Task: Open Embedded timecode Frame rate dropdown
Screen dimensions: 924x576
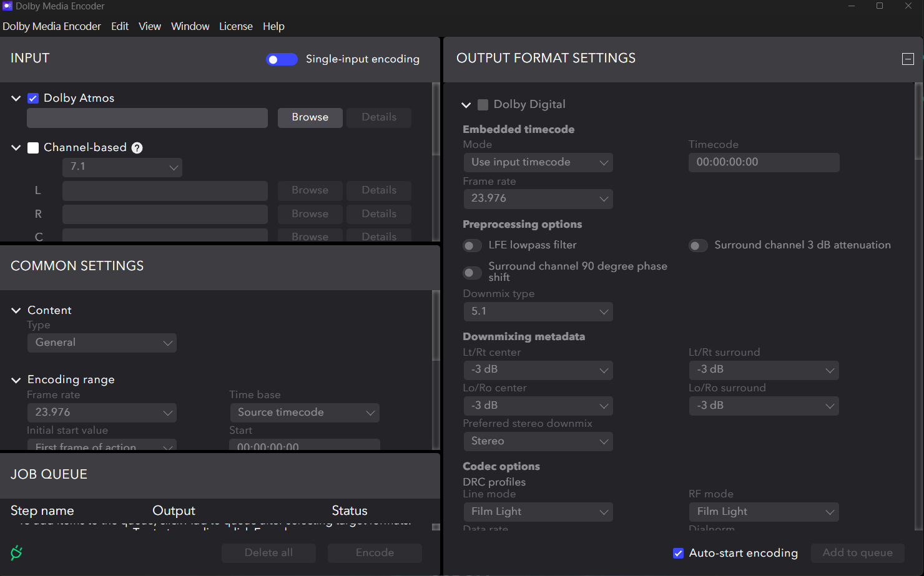Action: (x=538, y=198)
